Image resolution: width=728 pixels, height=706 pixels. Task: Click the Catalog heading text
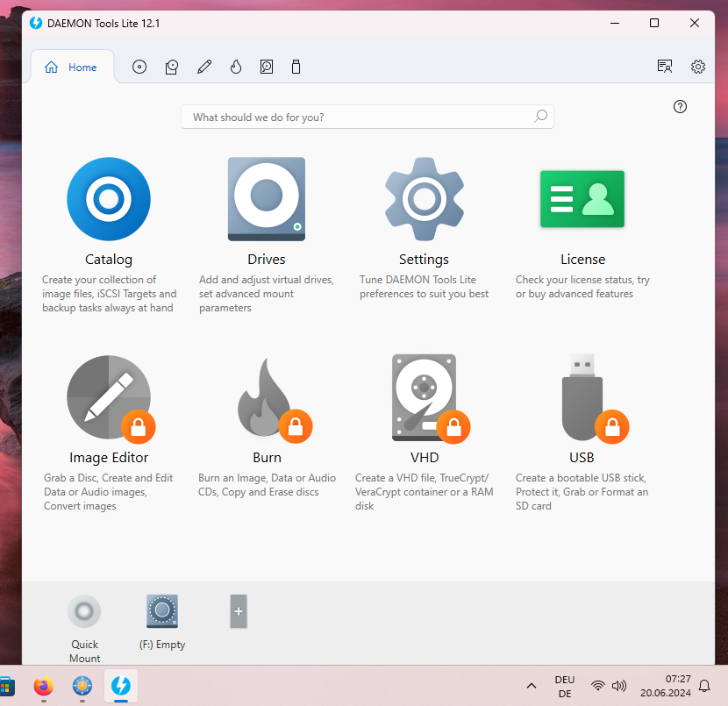click(x=109, y=260)
